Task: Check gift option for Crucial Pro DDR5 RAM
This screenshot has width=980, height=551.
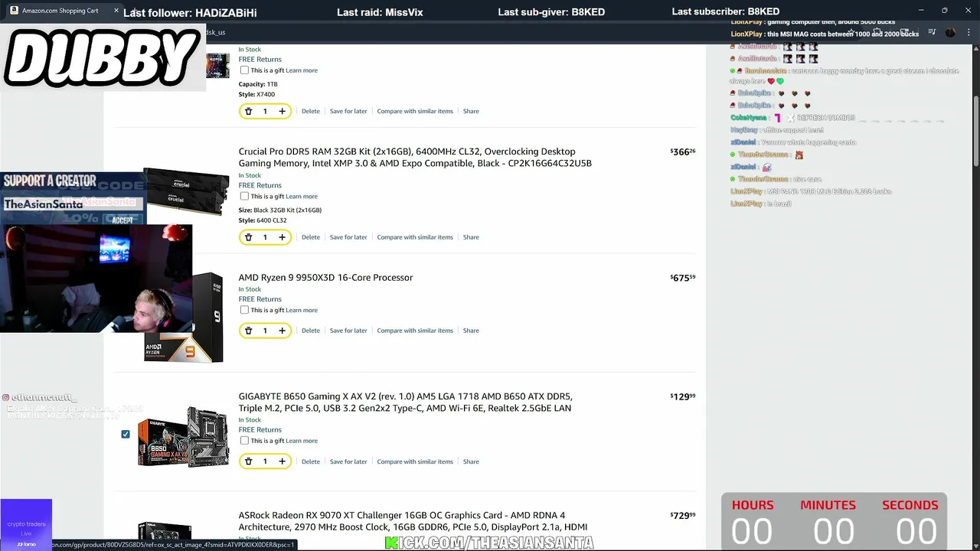Action: coord(244,196)
